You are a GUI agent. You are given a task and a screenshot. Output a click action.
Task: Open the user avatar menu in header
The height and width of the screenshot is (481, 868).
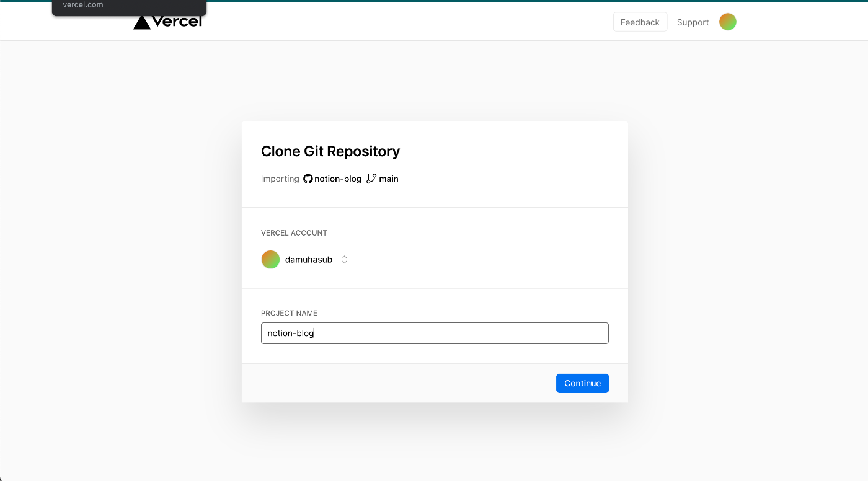[728, 22]
